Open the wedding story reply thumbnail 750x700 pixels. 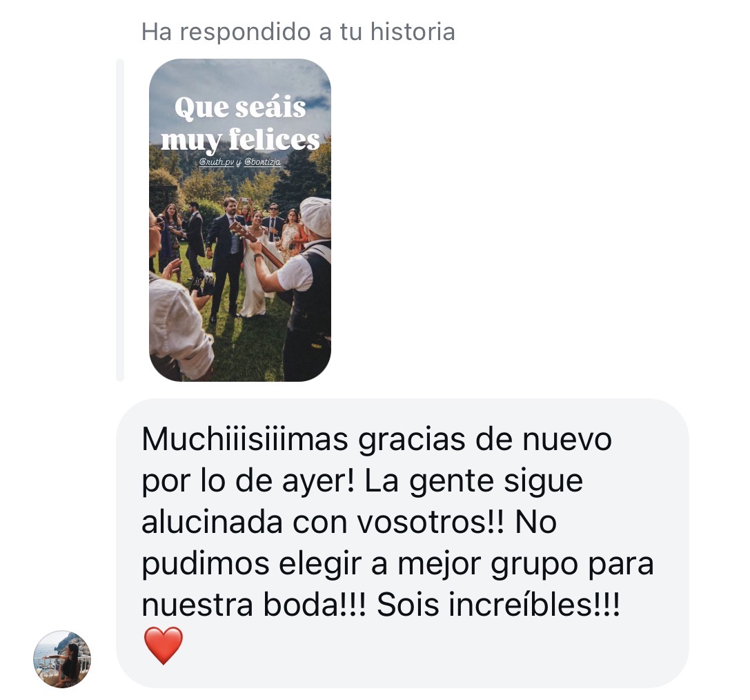coord(239,220)
